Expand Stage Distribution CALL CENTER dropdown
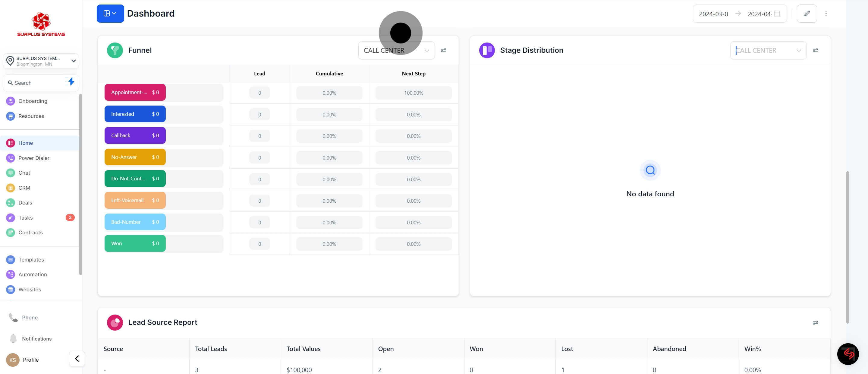Screen dimensions: 868x374 (x=768, y=50)
